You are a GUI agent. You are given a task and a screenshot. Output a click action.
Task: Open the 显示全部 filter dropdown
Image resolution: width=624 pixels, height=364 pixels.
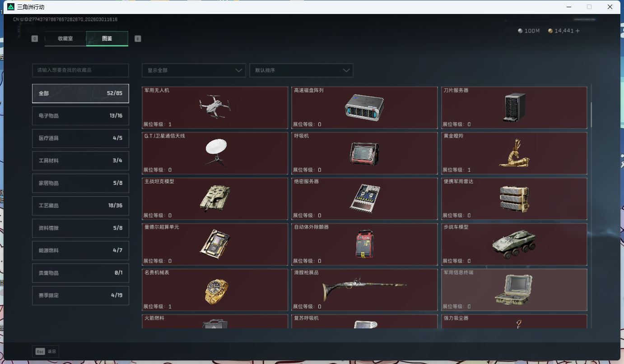tap(193, 70)
